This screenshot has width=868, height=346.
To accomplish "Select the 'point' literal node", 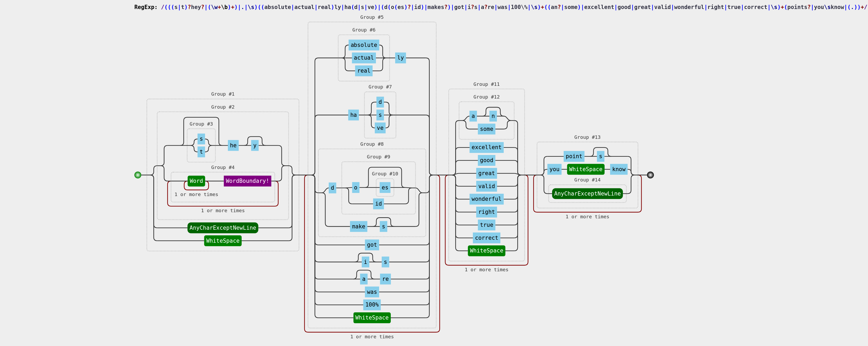I will tap(574, 157).
